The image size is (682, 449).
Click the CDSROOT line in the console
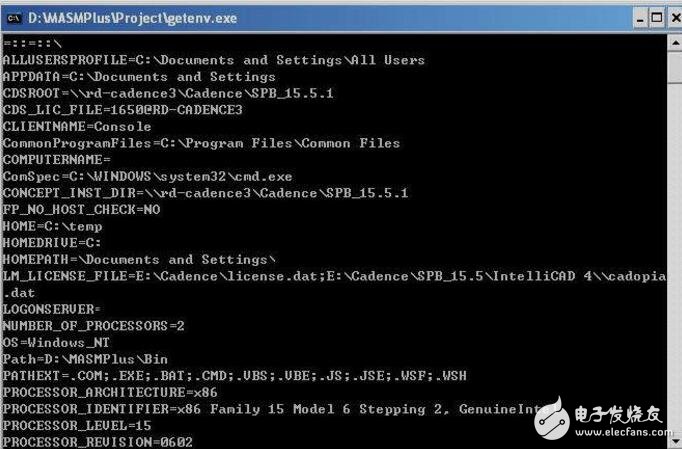168,93
